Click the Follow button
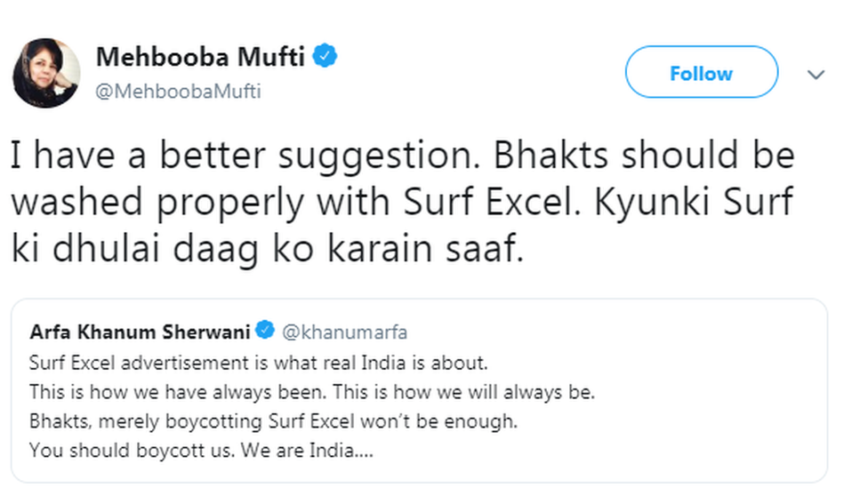The height and width of the screenshot is (488, 868). [x=701, y=73]
